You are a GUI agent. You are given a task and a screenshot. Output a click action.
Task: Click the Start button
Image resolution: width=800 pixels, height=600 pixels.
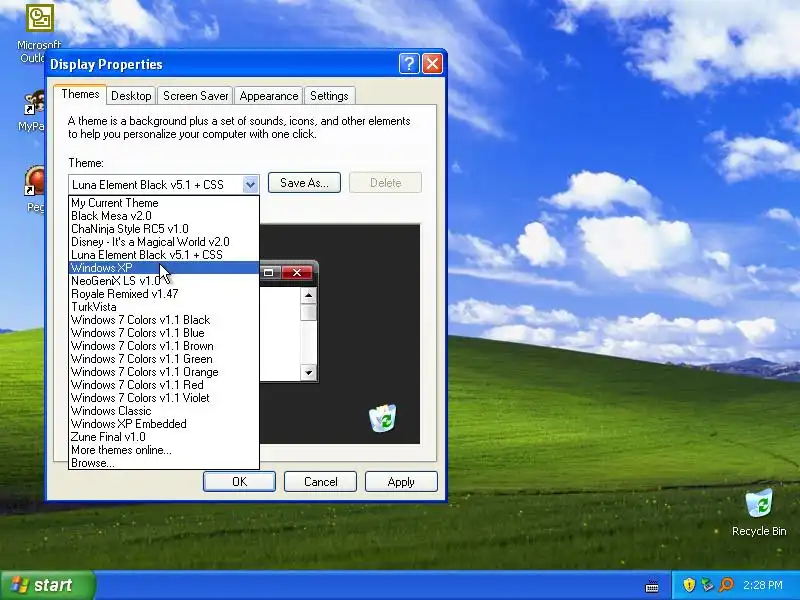(47, 585)
